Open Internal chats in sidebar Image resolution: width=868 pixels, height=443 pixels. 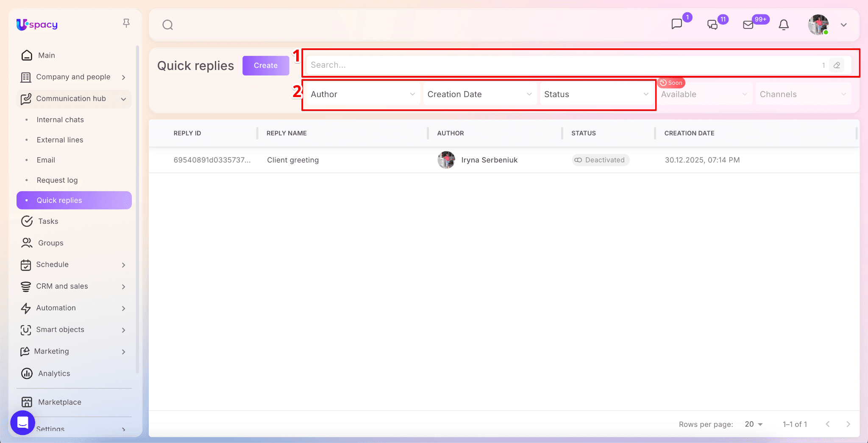[x=60, y=120]
